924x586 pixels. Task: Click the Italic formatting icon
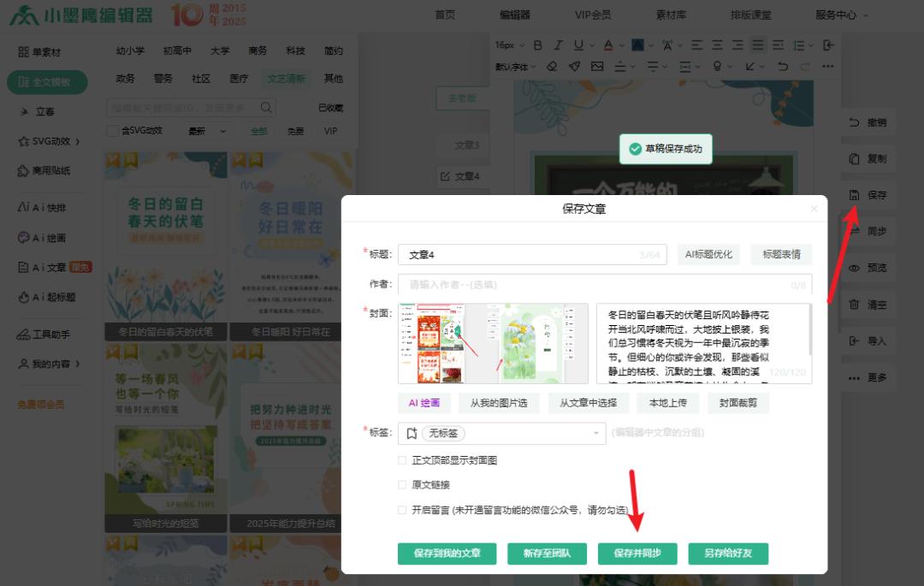click(559, 45)
